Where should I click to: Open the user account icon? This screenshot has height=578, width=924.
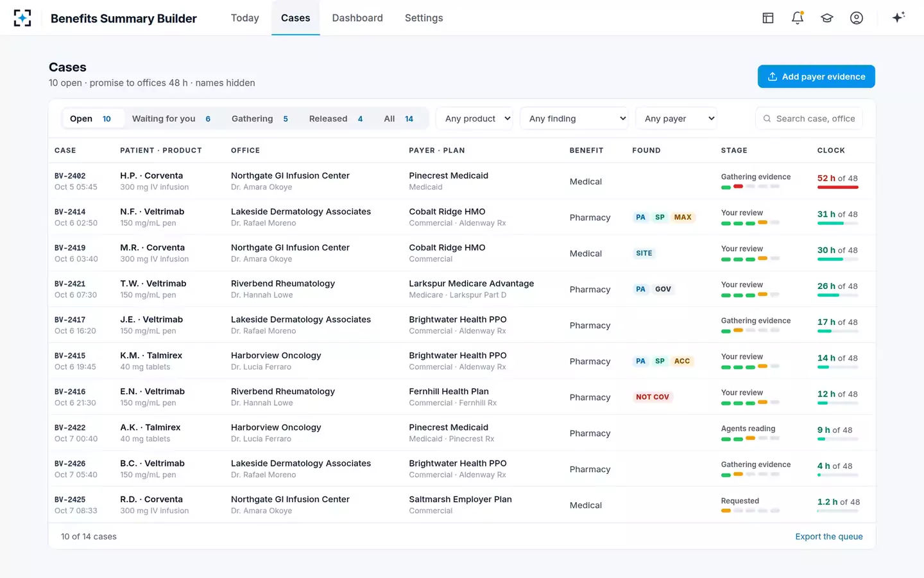[x=857, y=18]
